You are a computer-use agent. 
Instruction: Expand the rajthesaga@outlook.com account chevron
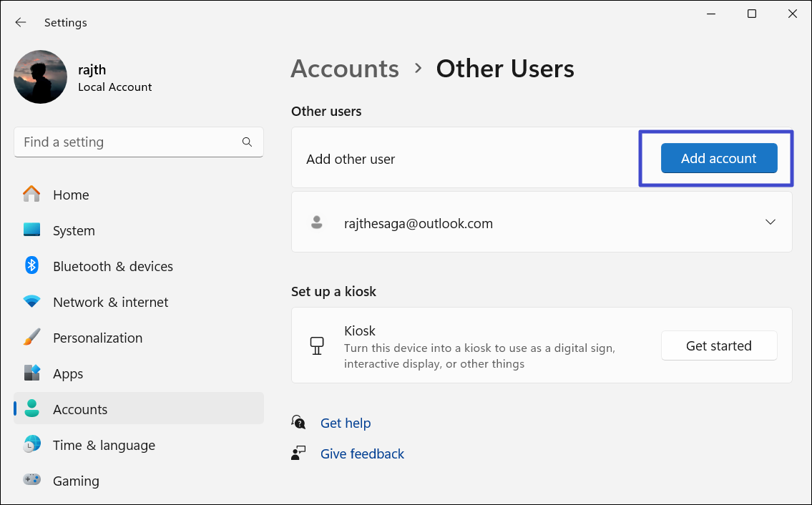770,222
